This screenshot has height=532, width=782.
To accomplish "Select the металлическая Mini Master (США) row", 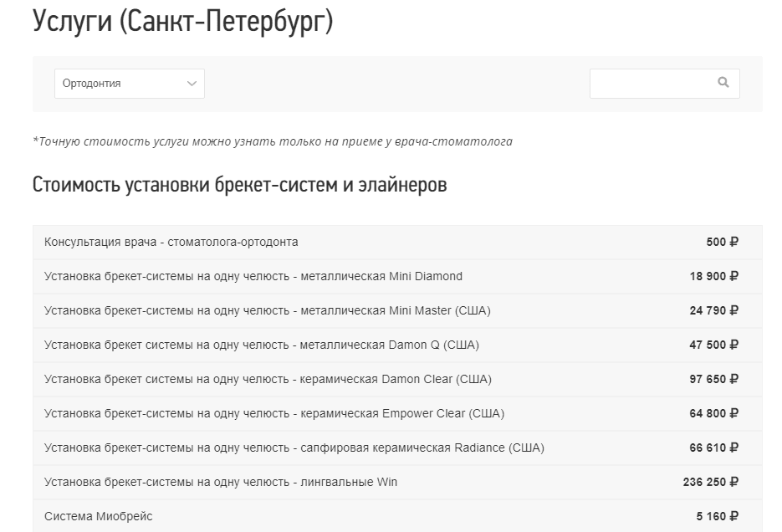I will pyautogui.click(x=397, y=310).
